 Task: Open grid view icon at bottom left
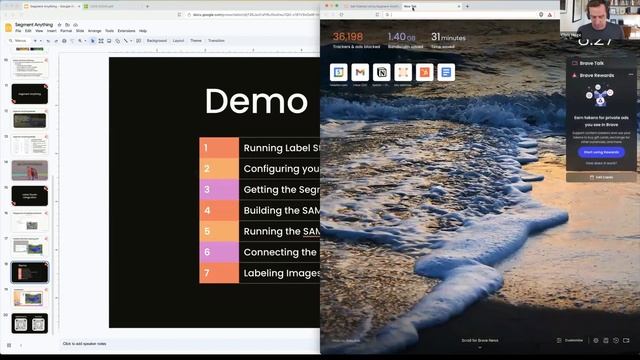point(9,345)
